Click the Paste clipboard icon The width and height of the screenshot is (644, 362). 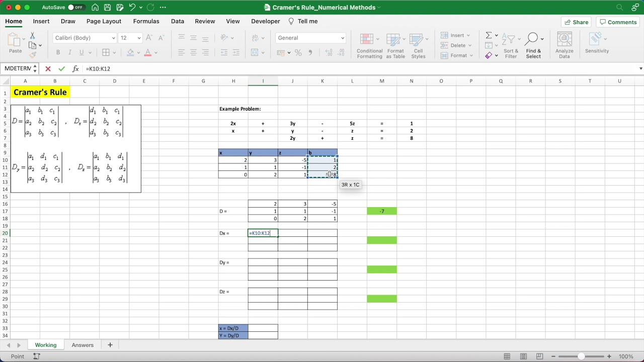15,40
